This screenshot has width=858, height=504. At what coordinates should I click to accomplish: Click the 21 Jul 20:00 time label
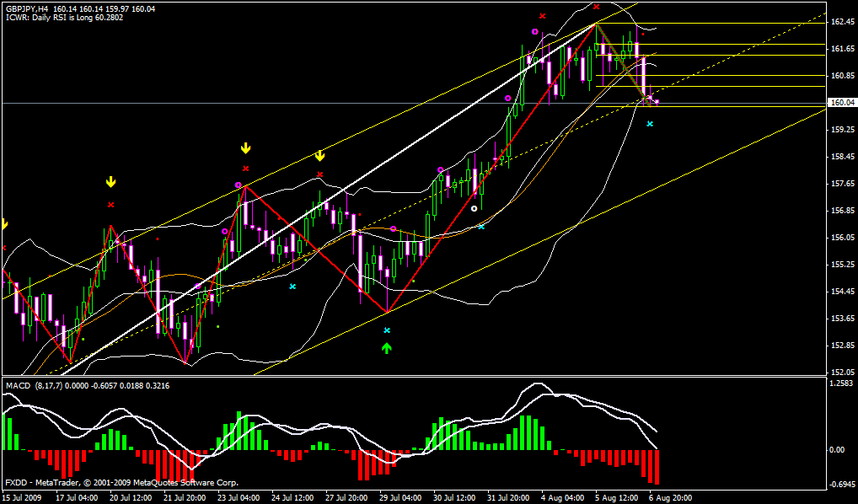(x=185, y=498)
